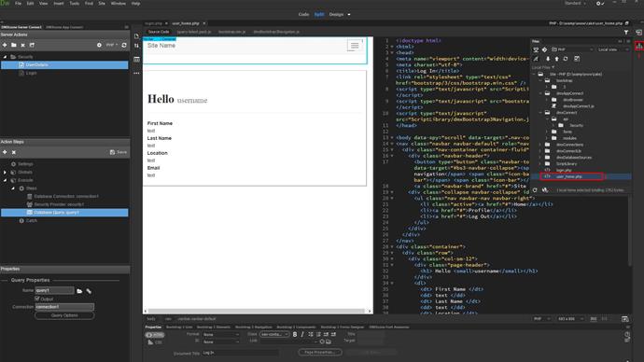Screen dimensions: 644x362
Task: Click the Server Actions settings gear icon
Action: point(99,45)
